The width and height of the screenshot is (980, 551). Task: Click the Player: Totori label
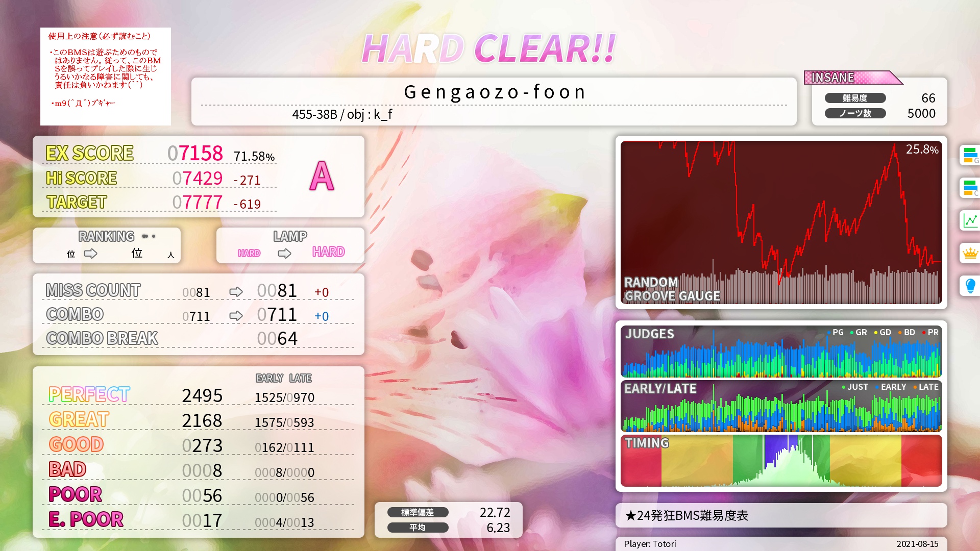[x=650, y=544]
